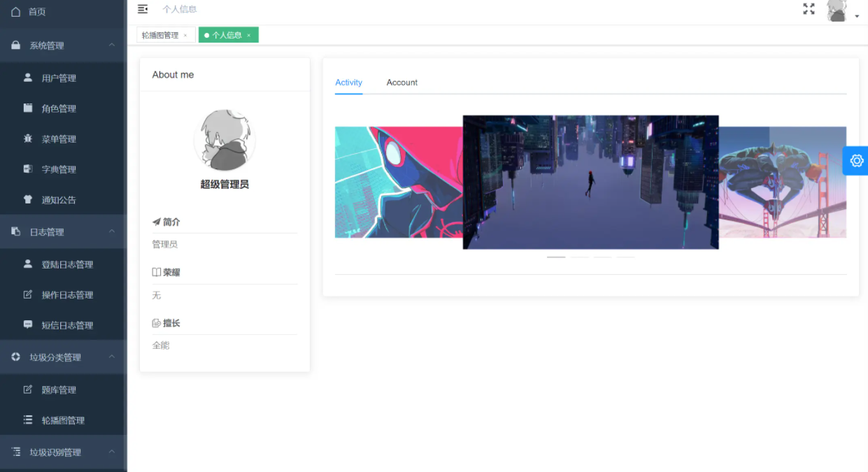Viewport: 868px width, 472px height.
Task: Select the fourth carousel indicator
Action: 625,257
